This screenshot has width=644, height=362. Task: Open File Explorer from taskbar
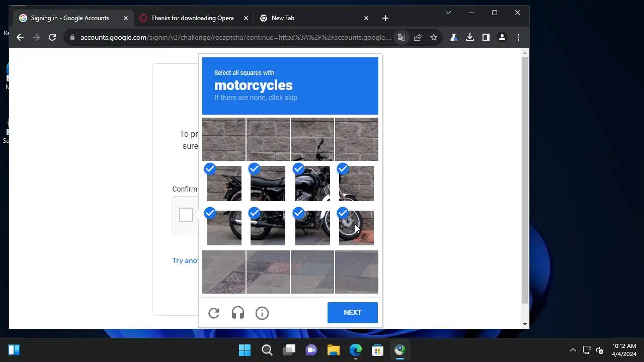point(334,350)
